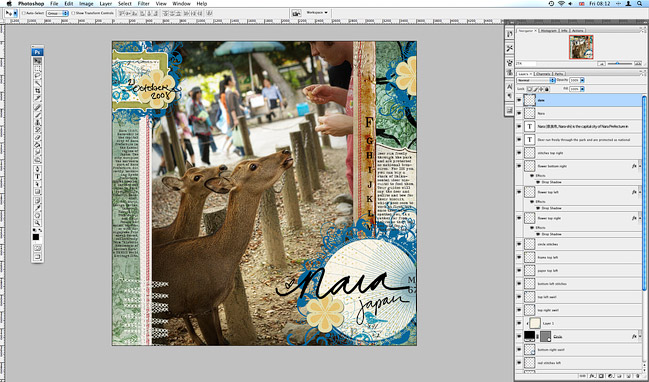This screenshot has width=649, height=382.
Task: Select the Eyedropper tool
Action: (x=37, y=208)
